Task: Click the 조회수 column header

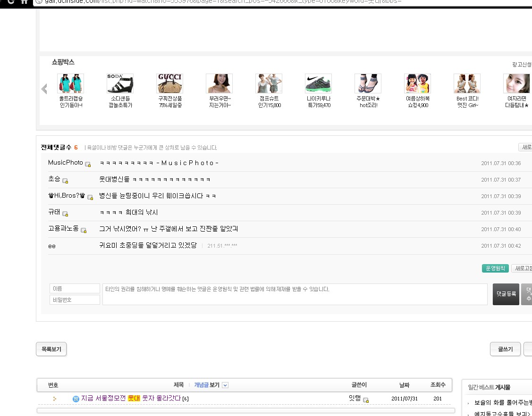Action: [x=438, y=385]
